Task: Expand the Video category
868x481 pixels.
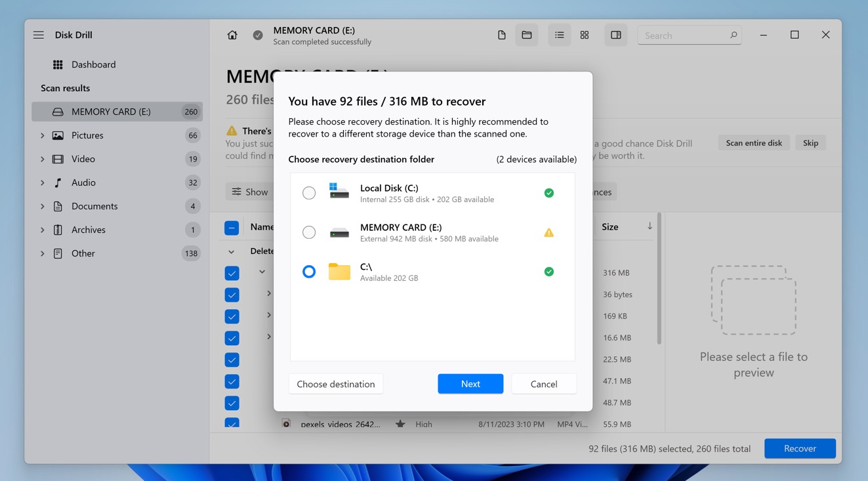Action: [x=42, y=159]
